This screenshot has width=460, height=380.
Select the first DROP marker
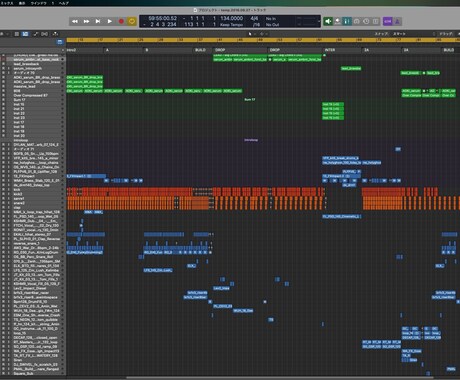point(240,50)
